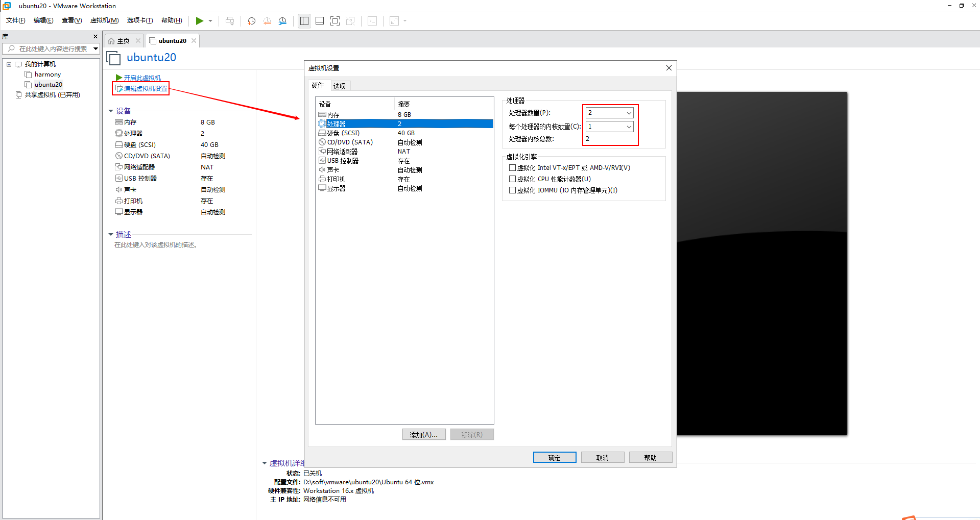This screenshot has width=980, height=520.
Task: Click the 取消 button
Action: [x=603, y=458]
